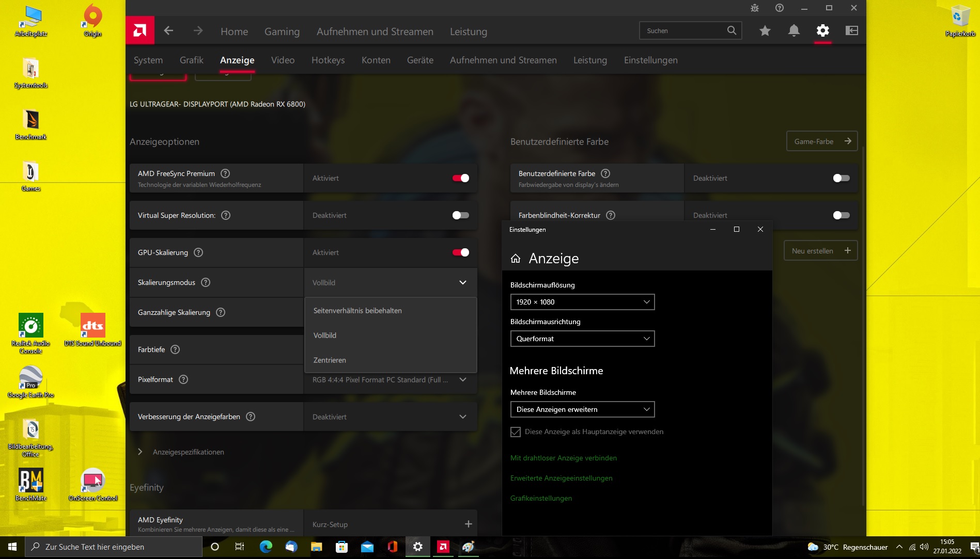Show help for Pixelformat

183,379
